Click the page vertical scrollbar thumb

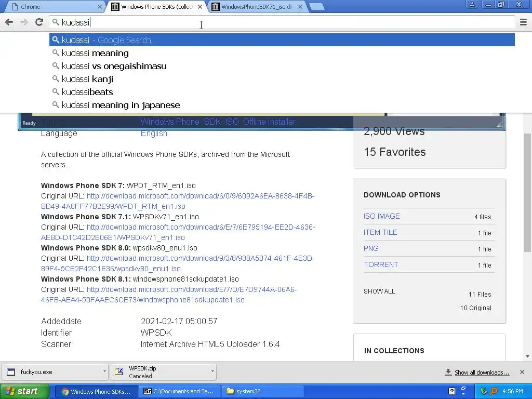(528, 192)
